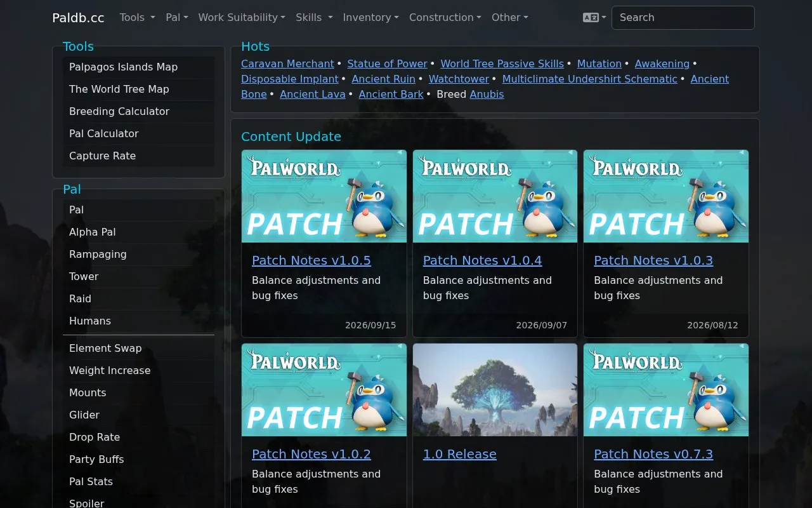
Task: Open the Statue of Power link
Action: click(x=387, y=63)
